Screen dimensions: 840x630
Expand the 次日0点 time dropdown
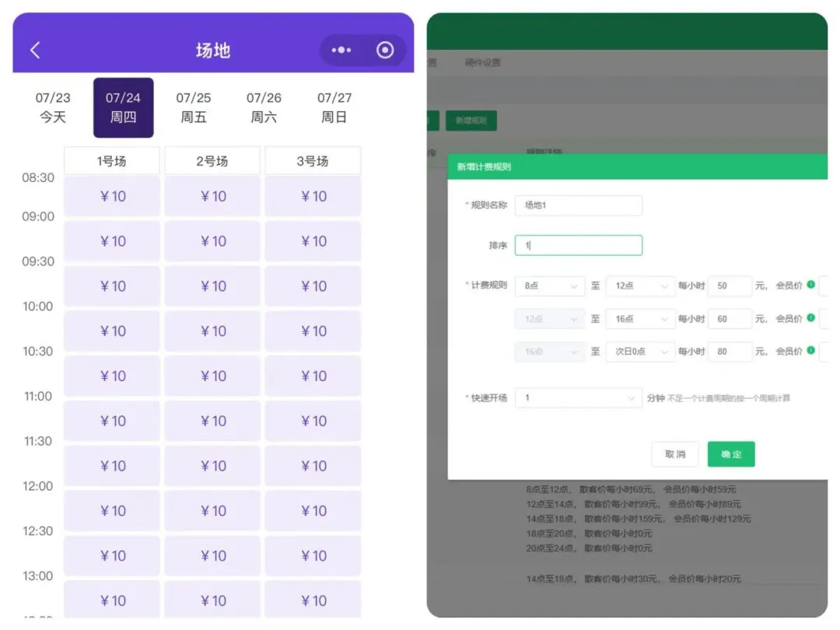[x=639, y=352]
